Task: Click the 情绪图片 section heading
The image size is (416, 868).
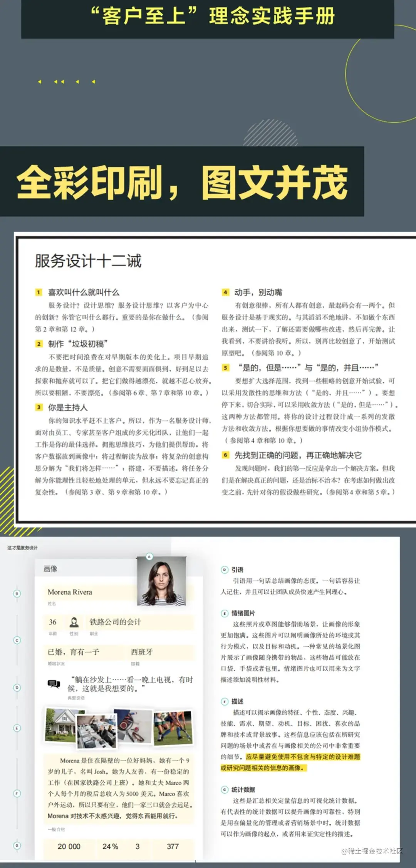Action: [x=243, y=614]
